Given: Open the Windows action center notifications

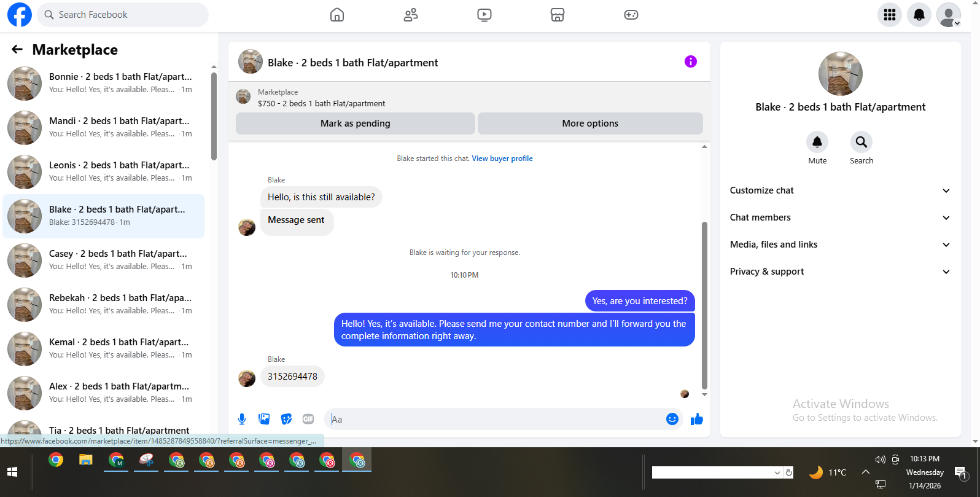Looking at the screenshot, I should [961, 472].
